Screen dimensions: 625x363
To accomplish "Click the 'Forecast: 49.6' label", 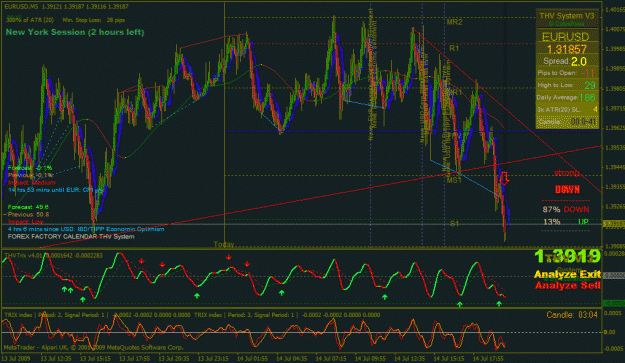I will tap(28, 207).
